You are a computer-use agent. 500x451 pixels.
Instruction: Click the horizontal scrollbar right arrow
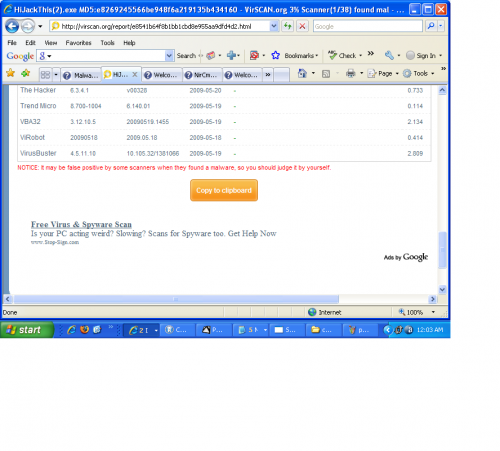pos(433,299)
